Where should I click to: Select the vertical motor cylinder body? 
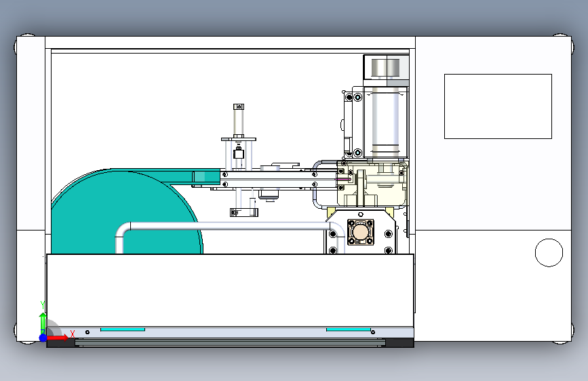(x=385, y=122)
